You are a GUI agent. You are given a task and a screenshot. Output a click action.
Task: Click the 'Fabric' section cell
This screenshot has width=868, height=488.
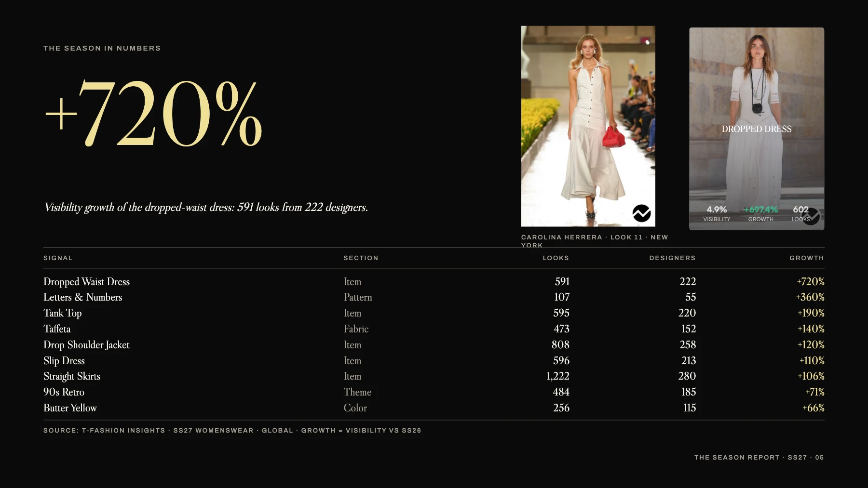[356, 329]
